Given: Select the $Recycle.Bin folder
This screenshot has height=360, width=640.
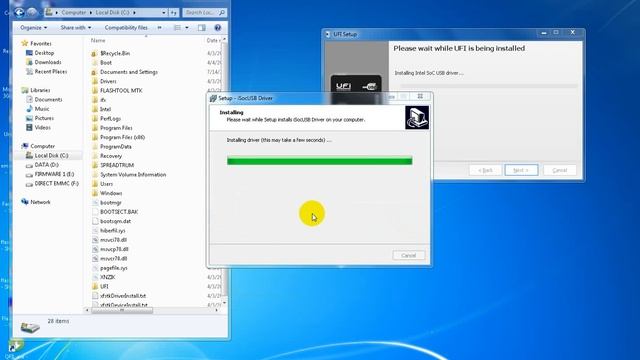Looking at the screenshot, I should tap(115, 53).
